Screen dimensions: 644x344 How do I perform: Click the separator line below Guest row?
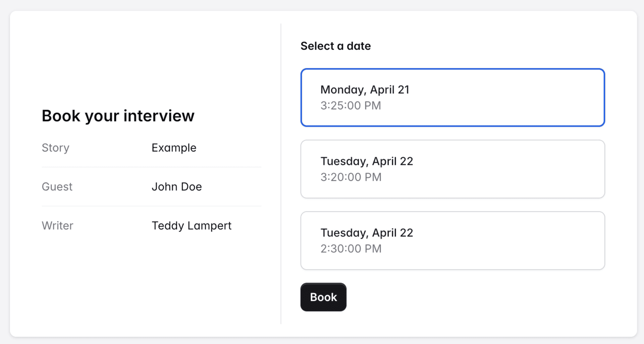[151, 206]
